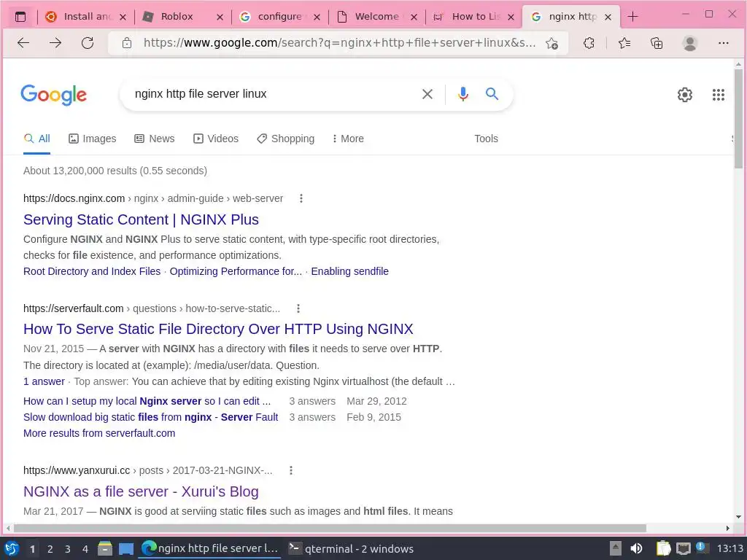
Task: Switch to the configure tab
Action: 281,17
